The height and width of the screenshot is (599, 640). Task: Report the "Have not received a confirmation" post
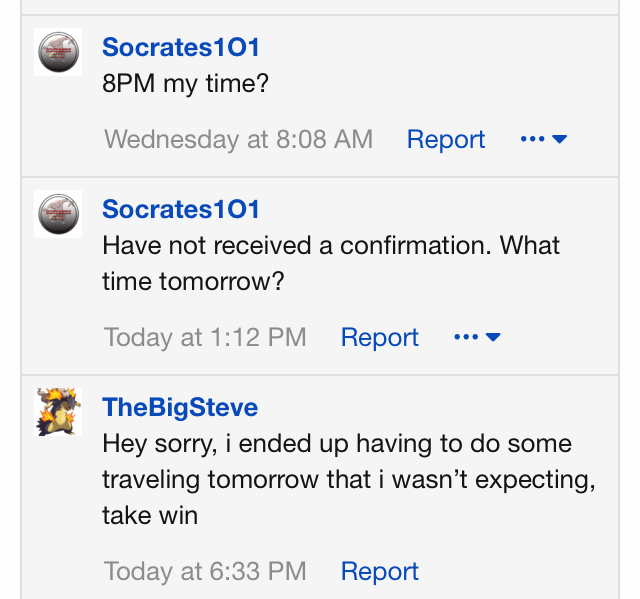tap(379, 337)
